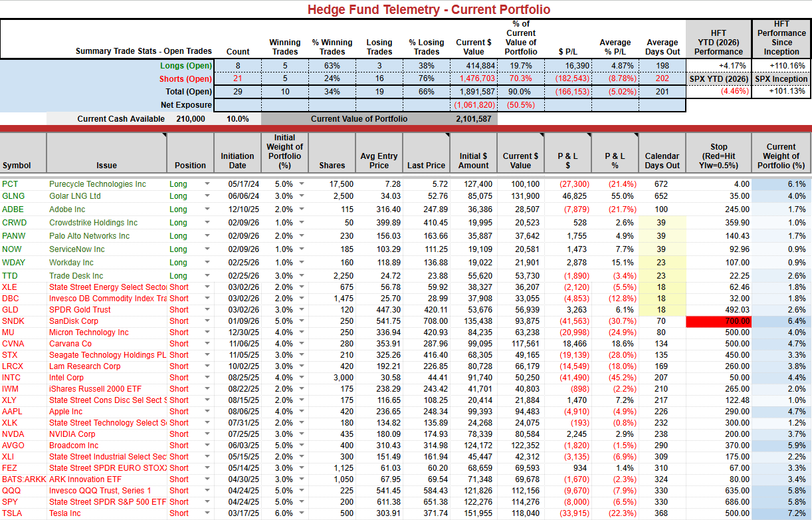This screenshot has height=520, width=812.
Task: Open the Position dropdown for PCT
Action: (207, 184)
